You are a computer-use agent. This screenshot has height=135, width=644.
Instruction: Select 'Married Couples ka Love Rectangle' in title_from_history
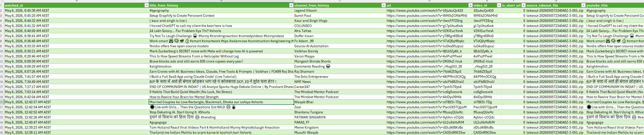(221, 102)
